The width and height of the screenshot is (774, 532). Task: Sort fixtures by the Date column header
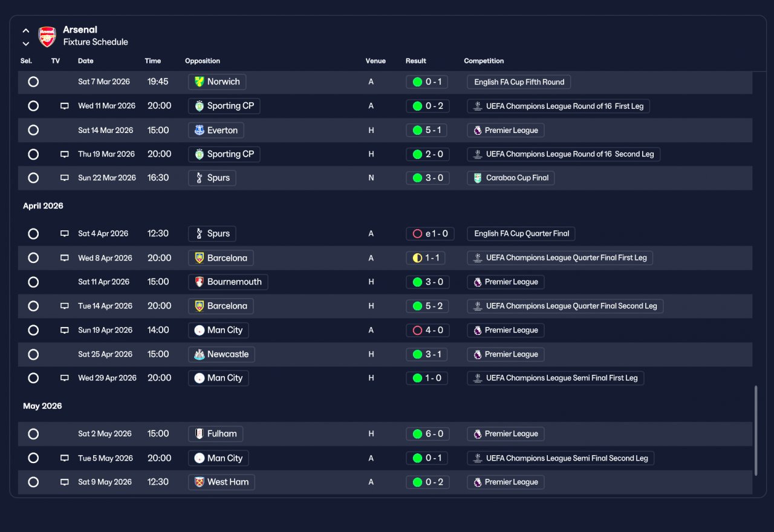[86, 61]
